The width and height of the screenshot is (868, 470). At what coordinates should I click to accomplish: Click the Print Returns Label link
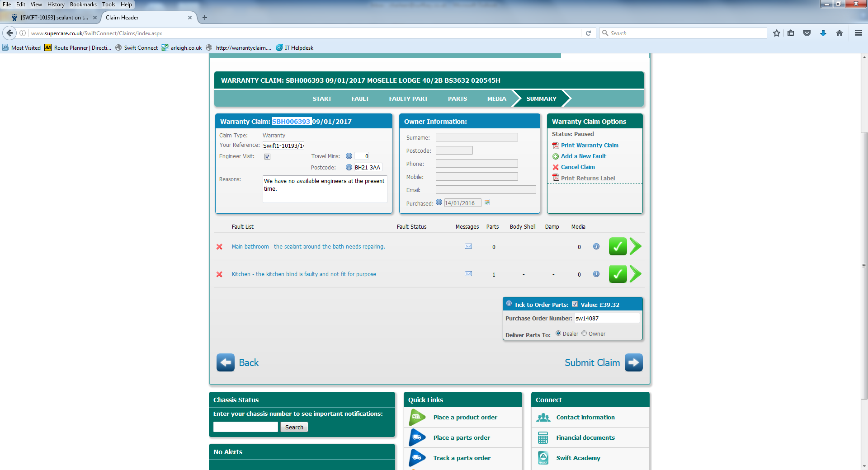click(588, 178)
